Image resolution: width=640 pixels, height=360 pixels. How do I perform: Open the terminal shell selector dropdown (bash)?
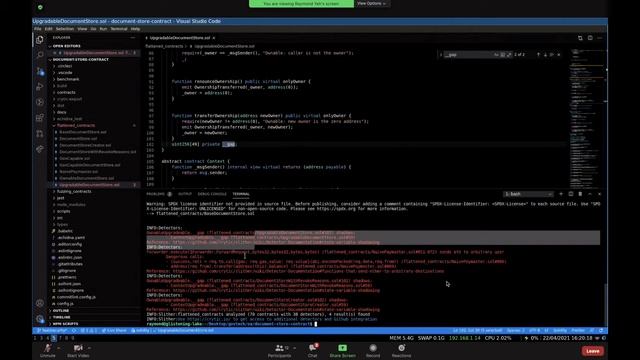[x=528, y=194]
